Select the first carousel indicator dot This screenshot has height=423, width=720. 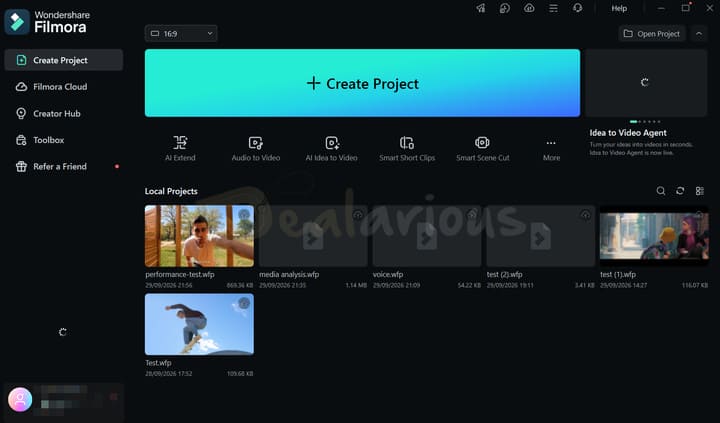point(634,122)
